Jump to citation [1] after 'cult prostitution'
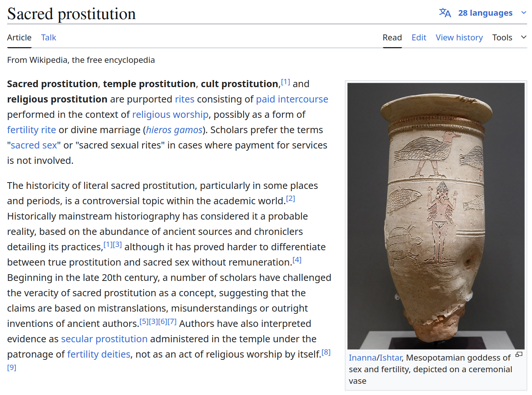532x395 pixels. tap(285, 82)
